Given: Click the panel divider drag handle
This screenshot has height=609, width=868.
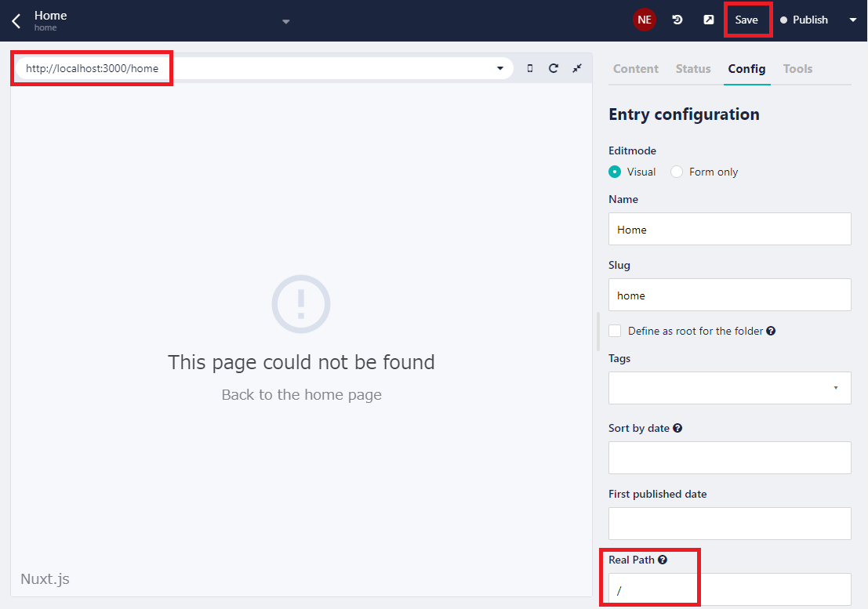Looking at the screenshot, I should point(598,331).
